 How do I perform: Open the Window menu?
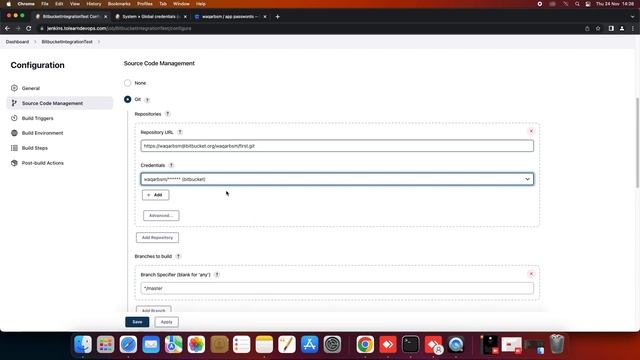point(181,4)
